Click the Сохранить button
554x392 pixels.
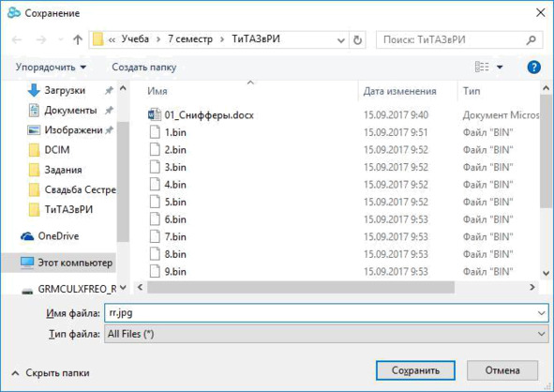pyautogui.click(x=415, y=370)
